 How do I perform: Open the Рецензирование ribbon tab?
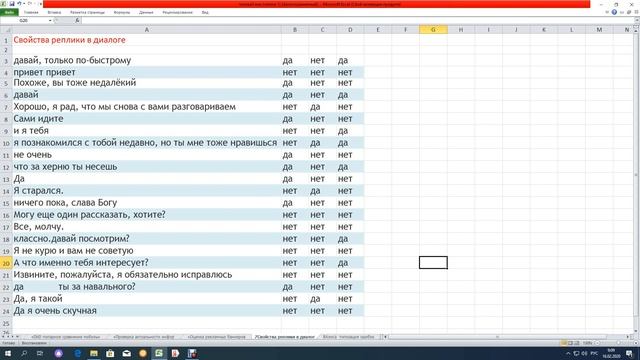pos(178,12)
